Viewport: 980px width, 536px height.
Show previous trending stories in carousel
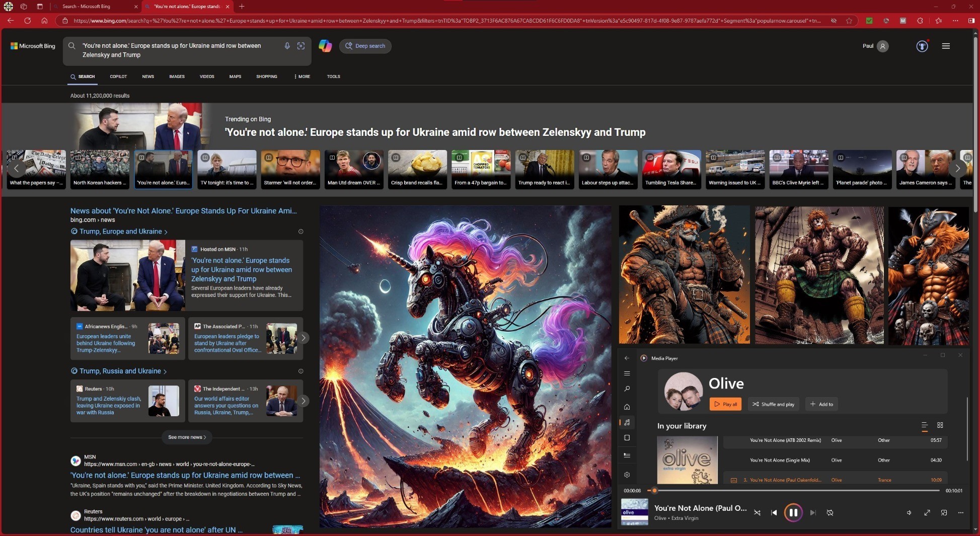click(x=16, y=169)
